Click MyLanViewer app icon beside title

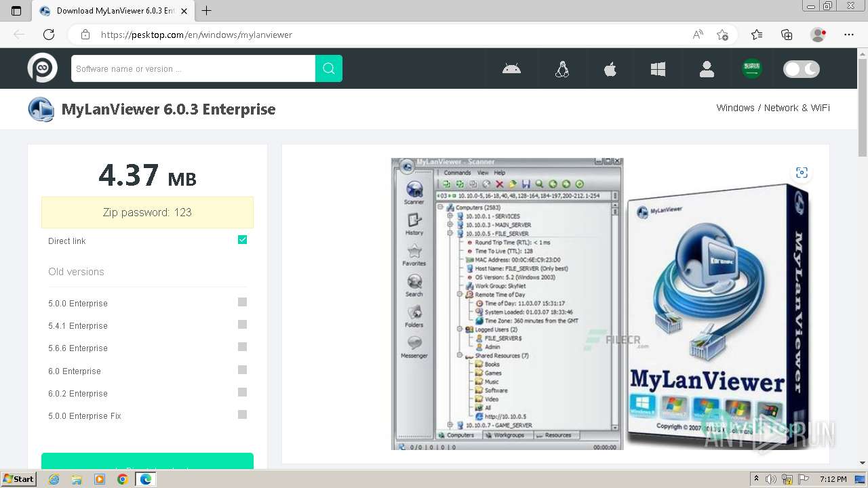click(x=41, y=109)
